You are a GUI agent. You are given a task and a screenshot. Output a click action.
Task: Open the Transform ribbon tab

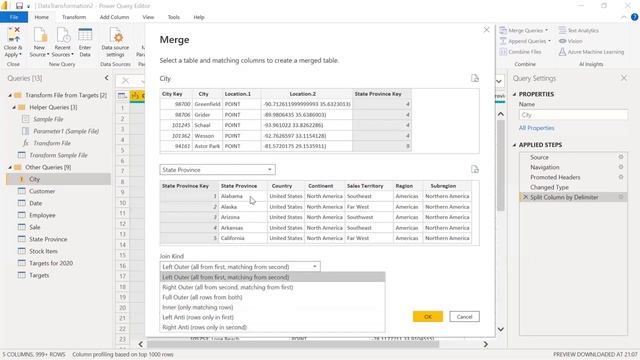[x=74, y=17]
